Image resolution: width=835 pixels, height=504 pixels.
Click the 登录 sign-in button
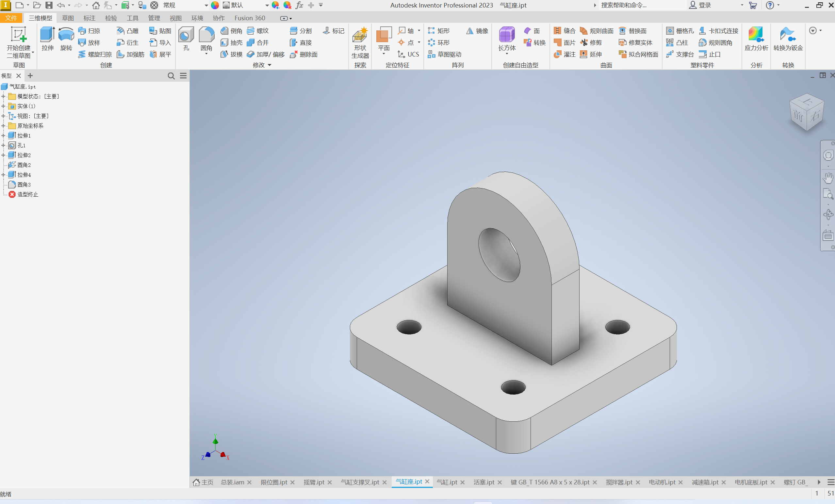coord(700,5)
